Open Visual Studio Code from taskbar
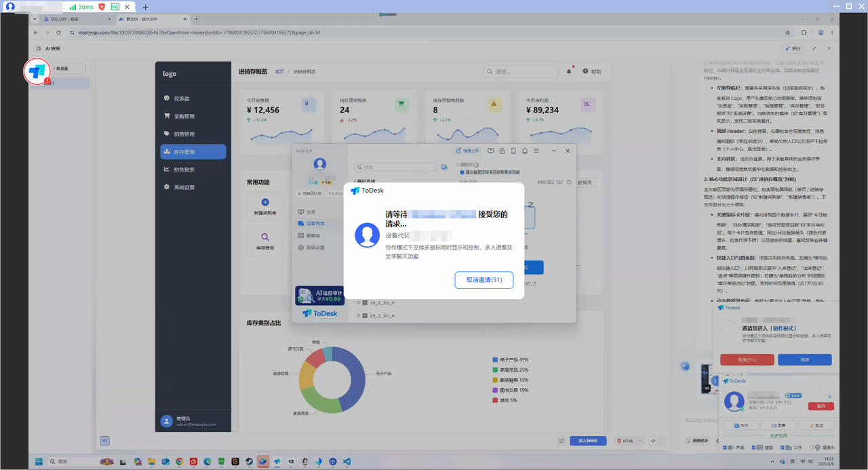 pos(347,461)
